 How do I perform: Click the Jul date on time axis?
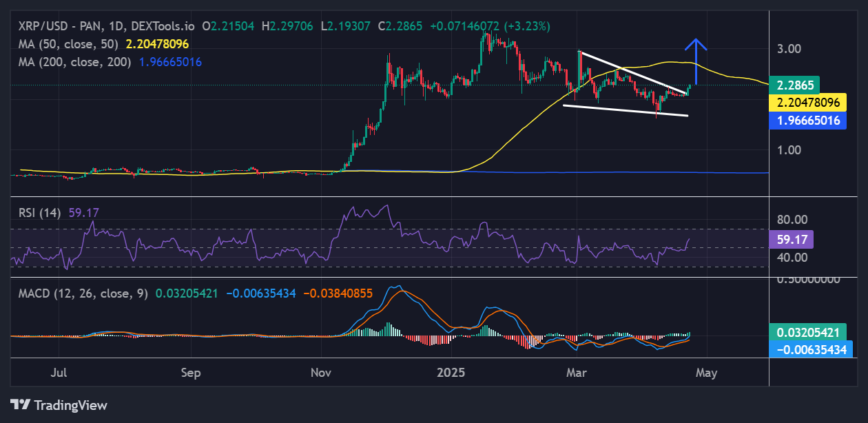pyautogui.click(x=59, y=373)
